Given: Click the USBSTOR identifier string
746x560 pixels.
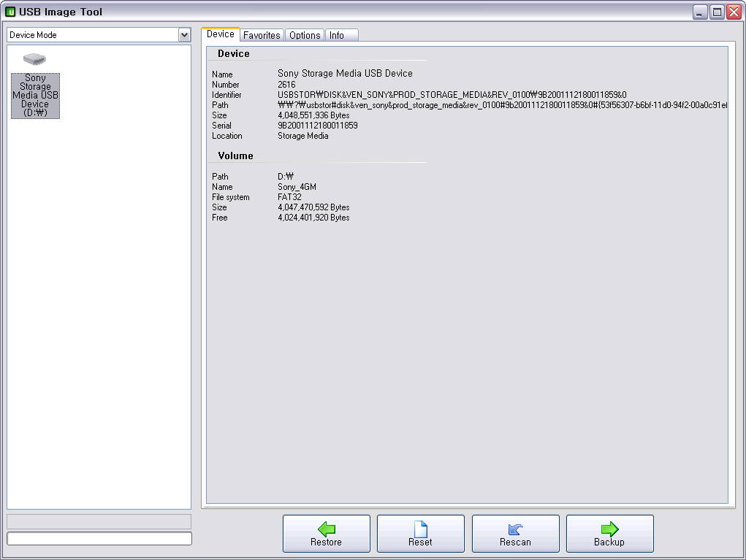Looking at the screenshot, I should 452,95.
